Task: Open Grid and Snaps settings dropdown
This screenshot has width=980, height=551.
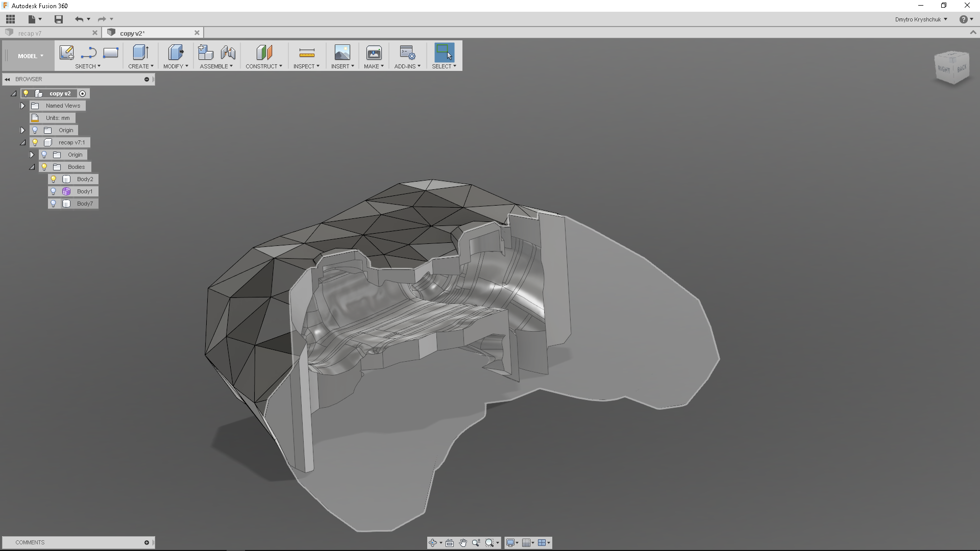Action: pos(528,543)
